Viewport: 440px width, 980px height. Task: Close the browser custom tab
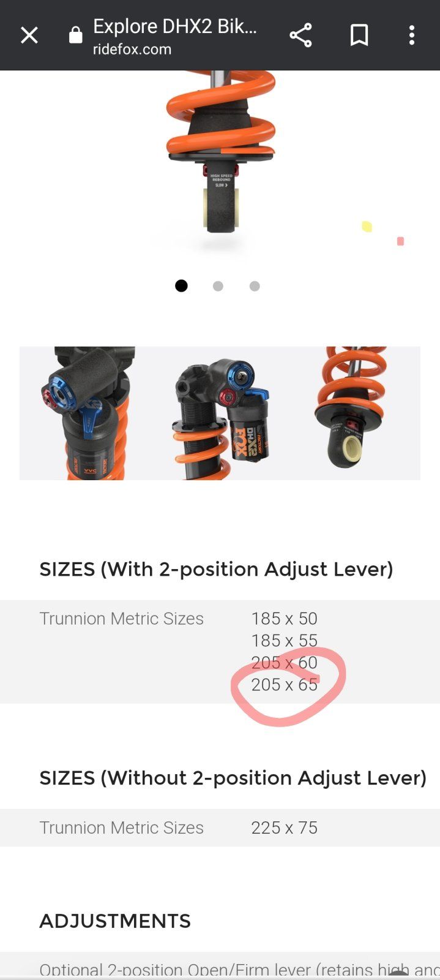click(x=29, y=36)
